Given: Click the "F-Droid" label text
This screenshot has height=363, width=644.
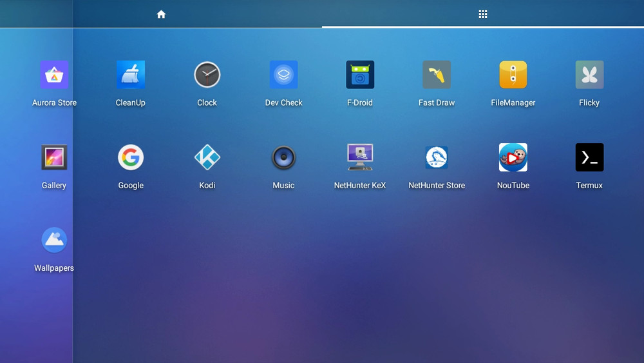Looking at the screenshot, I should point(360,103).
